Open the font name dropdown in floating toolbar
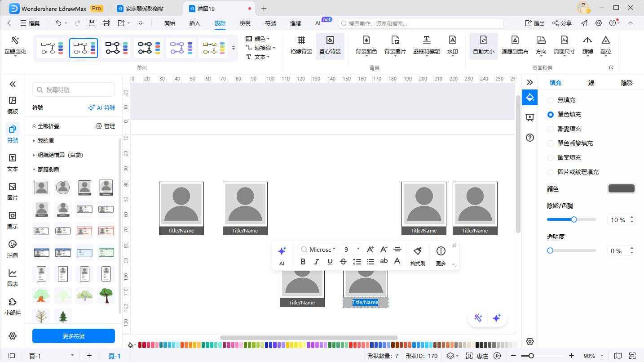 tap(318, 249)
